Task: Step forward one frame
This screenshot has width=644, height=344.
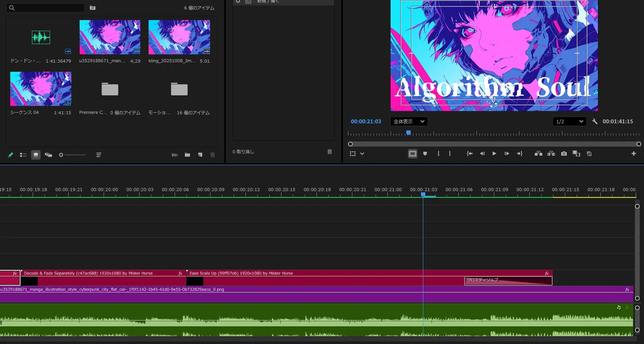Action: [x=507, y=153]
